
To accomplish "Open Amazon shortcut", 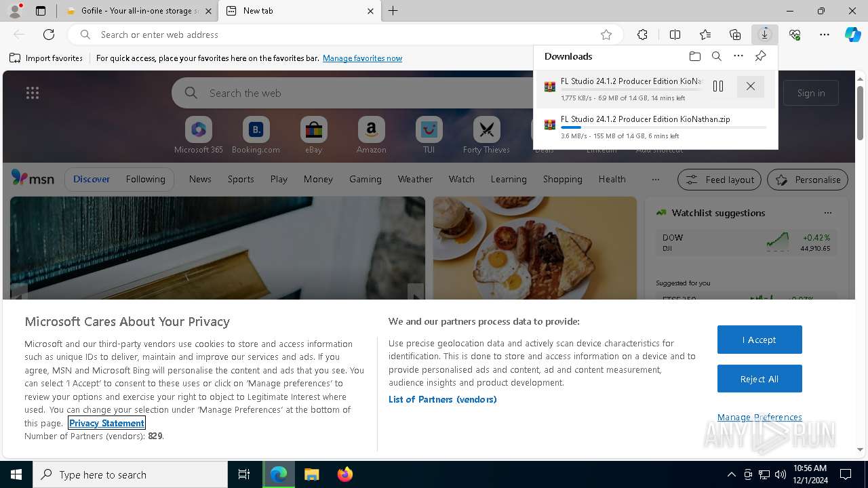I will pyautogui.click(x=371, y=136).
